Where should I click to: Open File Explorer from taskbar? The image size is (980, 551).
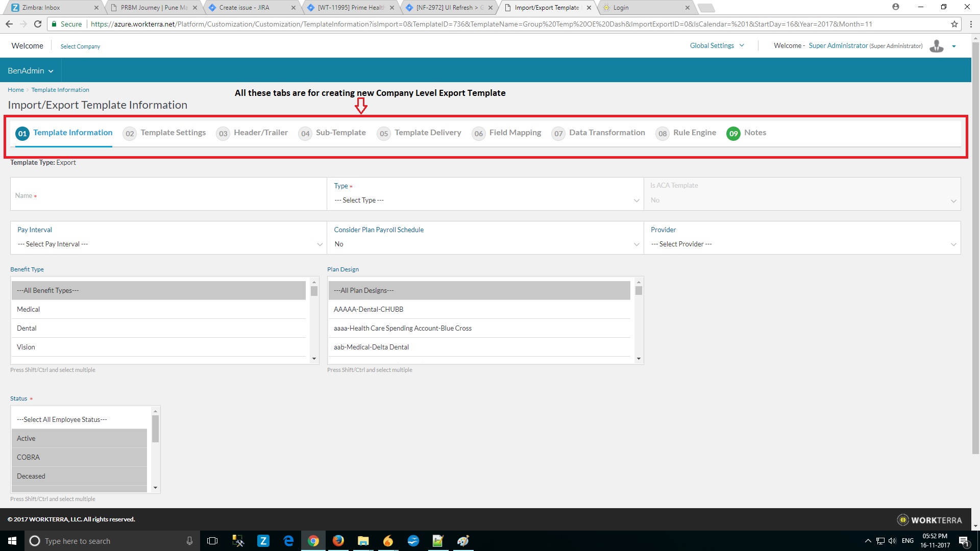point(363,541)
